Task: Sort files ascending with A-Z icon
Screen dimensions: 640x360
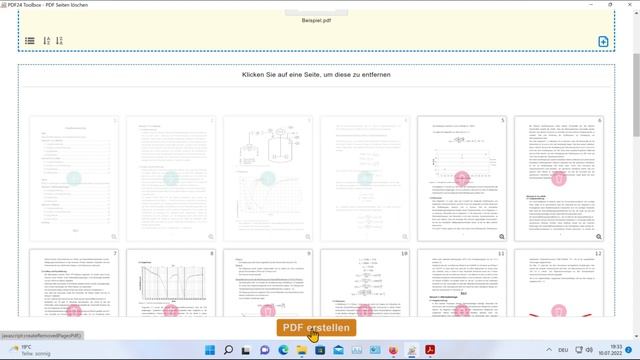Action: (x=47, y=41)
